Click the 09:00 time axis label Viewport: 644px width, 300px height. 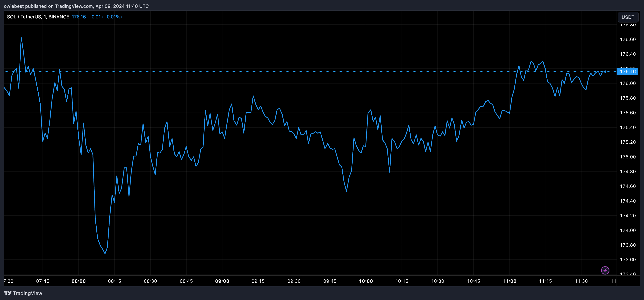tap(222, 281)
